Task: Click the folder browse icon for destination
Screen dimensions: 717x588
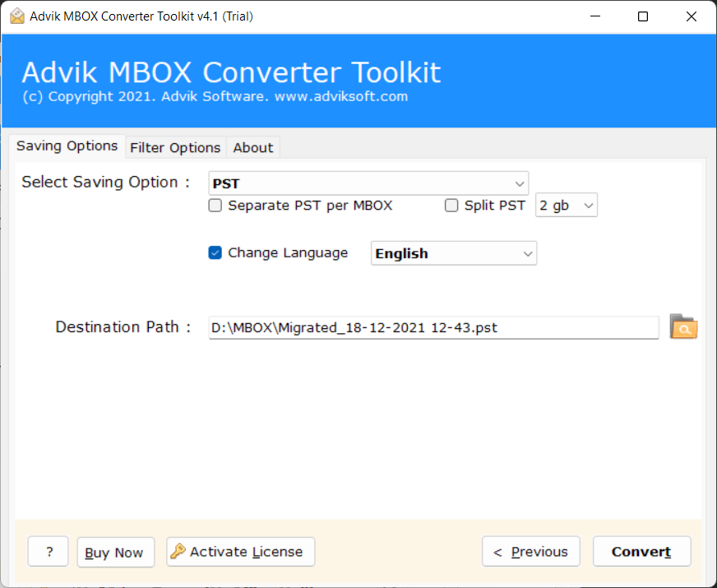Action: (683, 326)
